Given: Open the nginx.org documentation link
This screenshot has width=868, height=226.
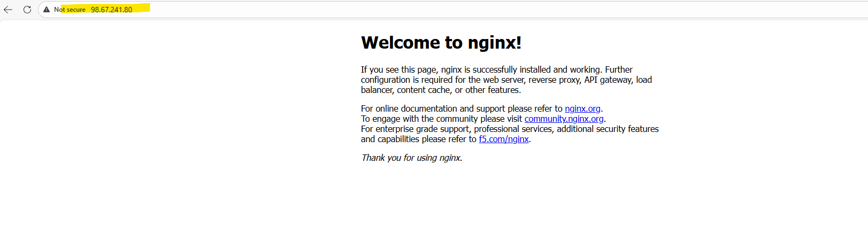Looking at the screenshot, I should tap(582, 108).
